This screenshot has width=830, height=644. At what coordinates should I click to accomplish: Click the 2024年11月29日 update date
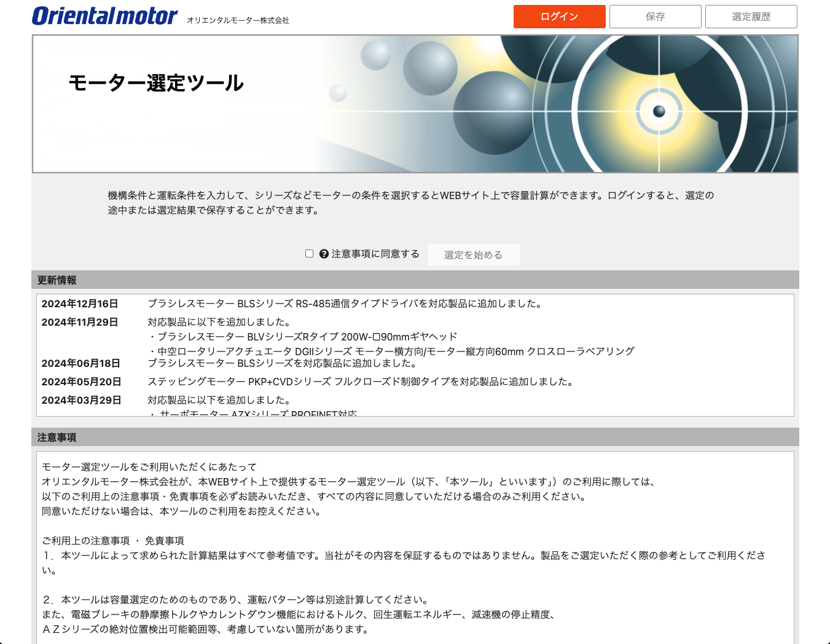(80, 322)
